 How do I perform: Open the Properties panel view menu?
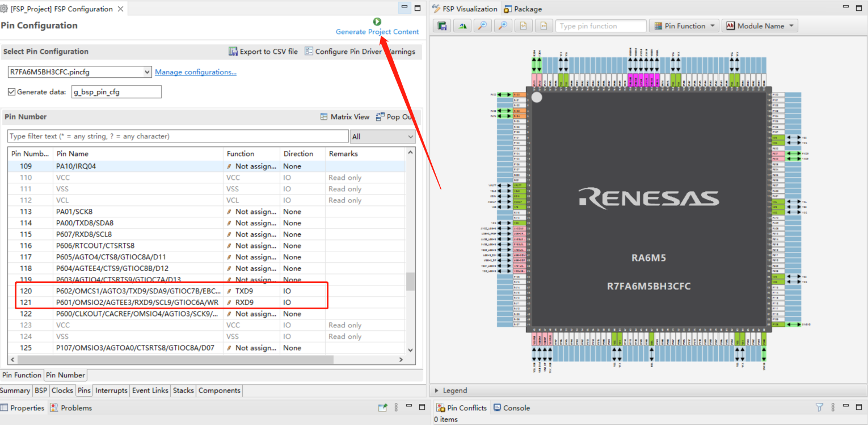click(397, 407)
